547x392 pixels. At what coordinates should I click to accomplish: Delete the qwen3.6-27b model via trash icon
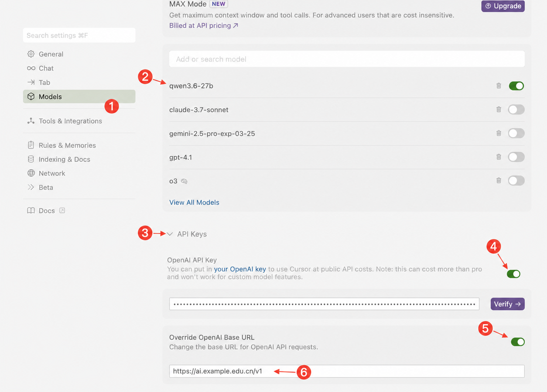tap(499, 86)
